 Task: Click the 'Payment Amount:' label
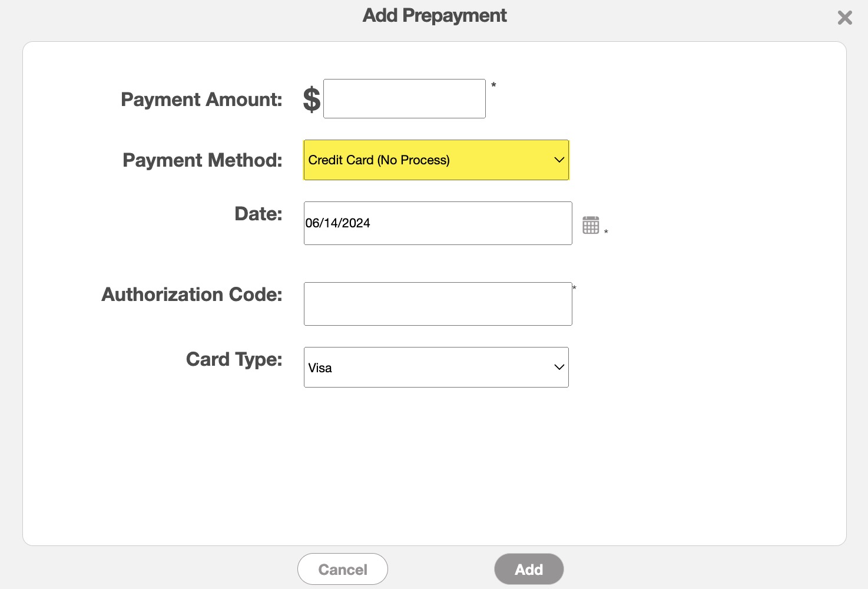pyautogui.click(x=201, y=100)
